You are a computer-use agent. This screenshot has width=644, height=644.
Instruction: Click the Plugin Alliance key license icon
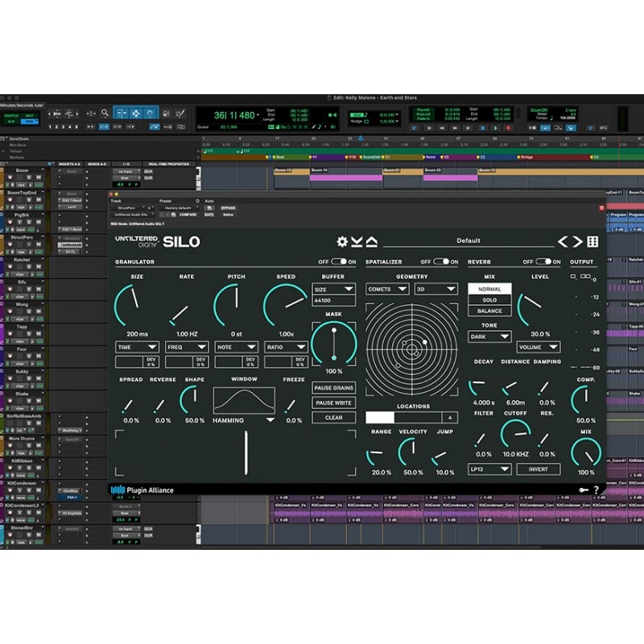point(584,489)
